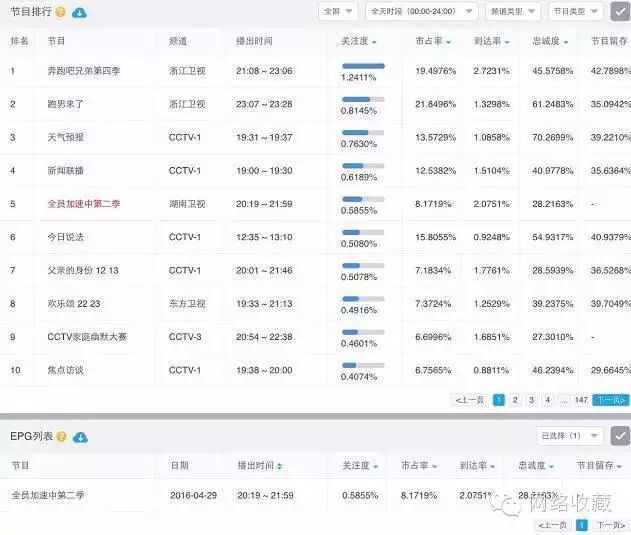Open program 欢乐颂 22 23

[x=74, y=304]
